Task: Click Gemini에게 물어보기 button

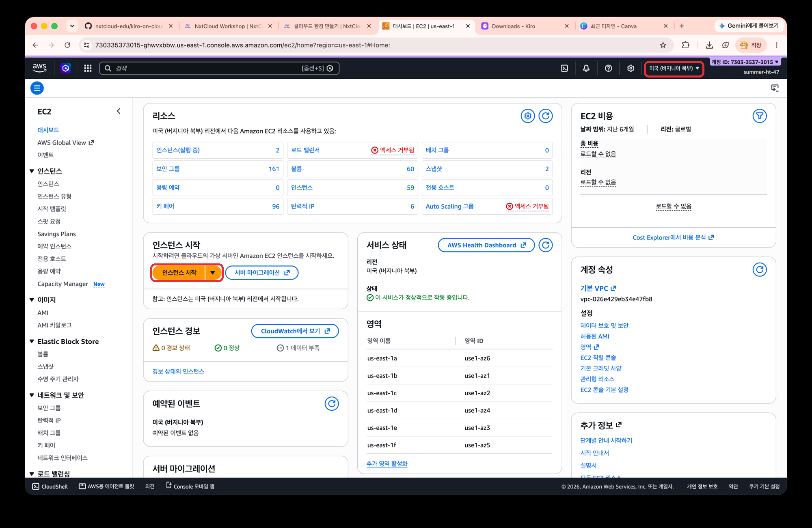Action: pyautogui.click(x=749, y=26)
